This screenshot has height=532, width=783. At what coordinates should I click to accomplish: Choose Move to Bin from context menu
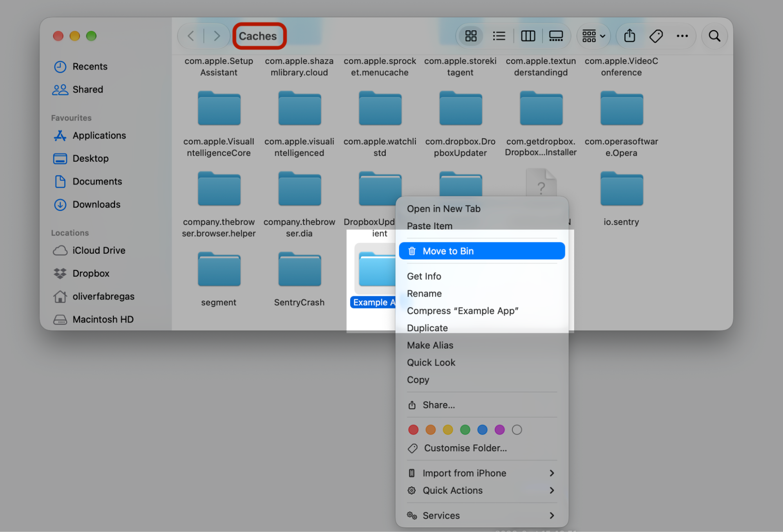point(482,251)
